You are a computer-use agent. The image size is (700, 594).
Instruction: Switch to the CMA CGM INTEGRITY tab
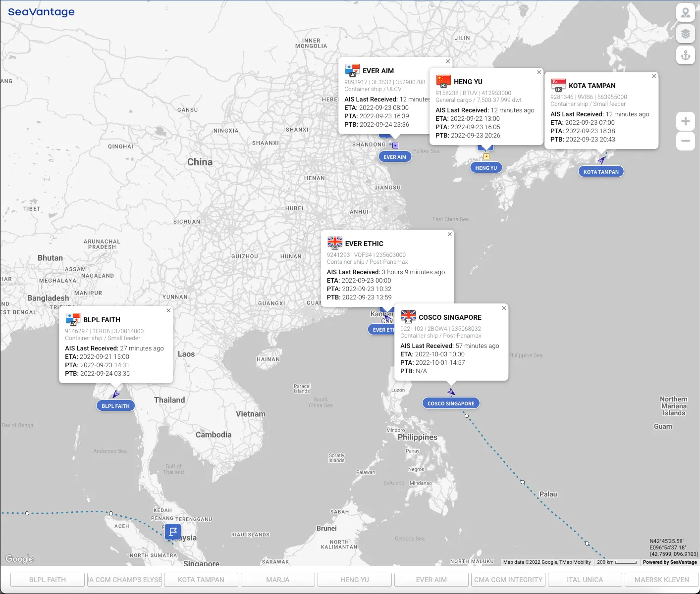(x=508, y=580)
